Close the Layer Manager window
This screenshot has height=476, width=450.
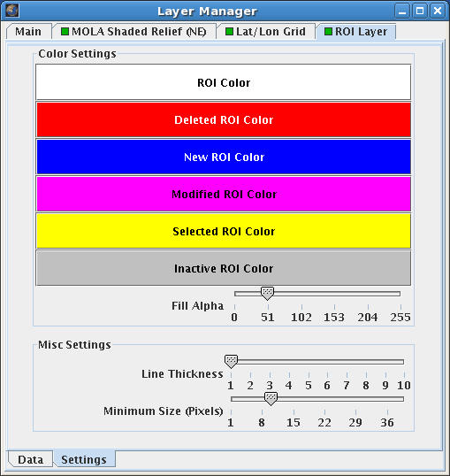pos(438,11)
